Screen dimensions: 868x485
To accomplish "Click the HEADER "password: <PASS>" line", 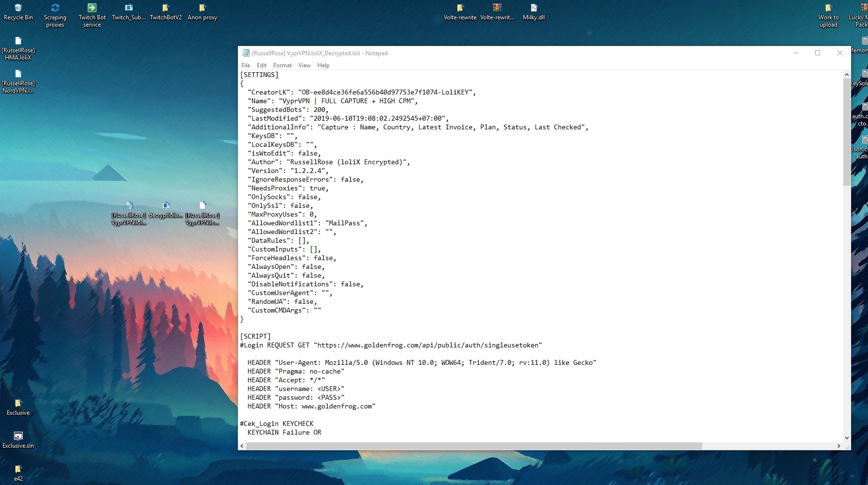I will click(296, 397).
